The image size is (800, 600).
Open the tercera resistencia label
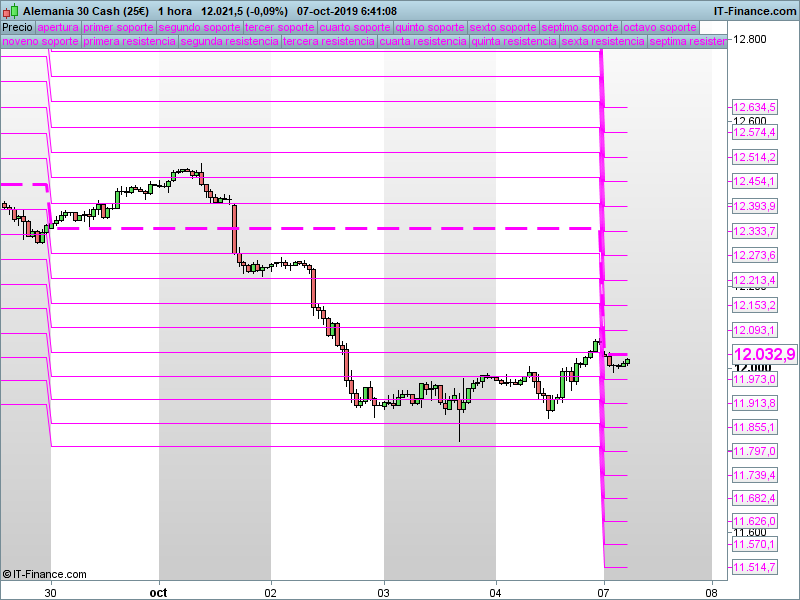coord(329,41)
